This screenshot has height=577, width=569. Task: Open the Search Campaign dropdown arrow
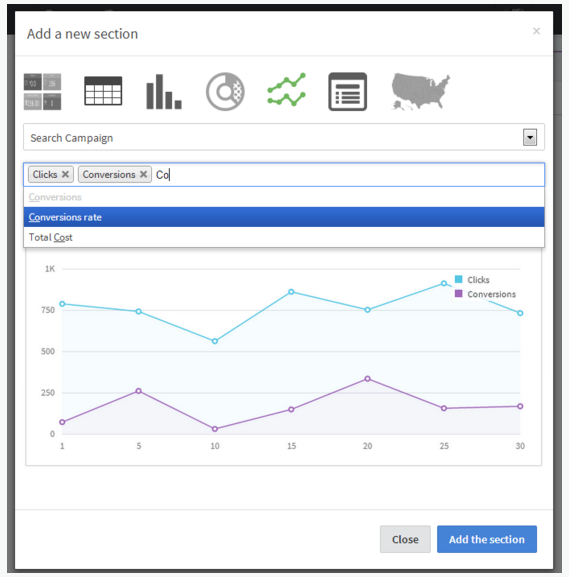pyautogui.click(x=530, y=137)
